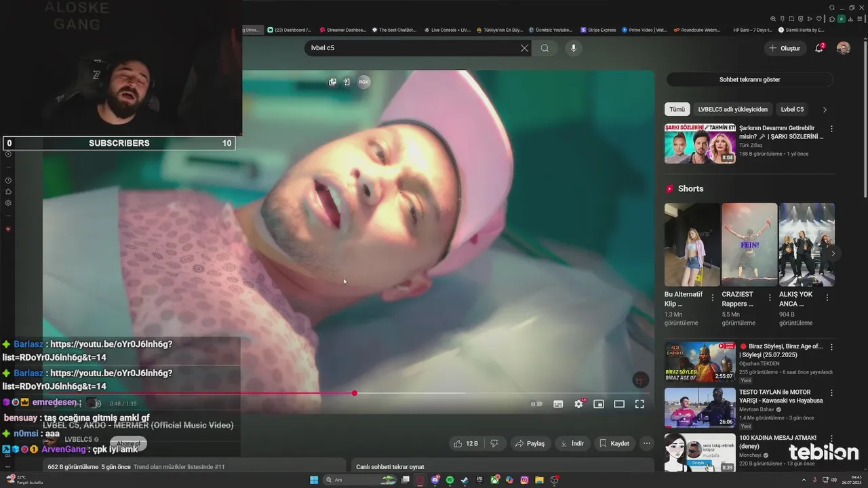Save the video with Kaydet
This screenshot has width=868, height=488.
point(614,443)
